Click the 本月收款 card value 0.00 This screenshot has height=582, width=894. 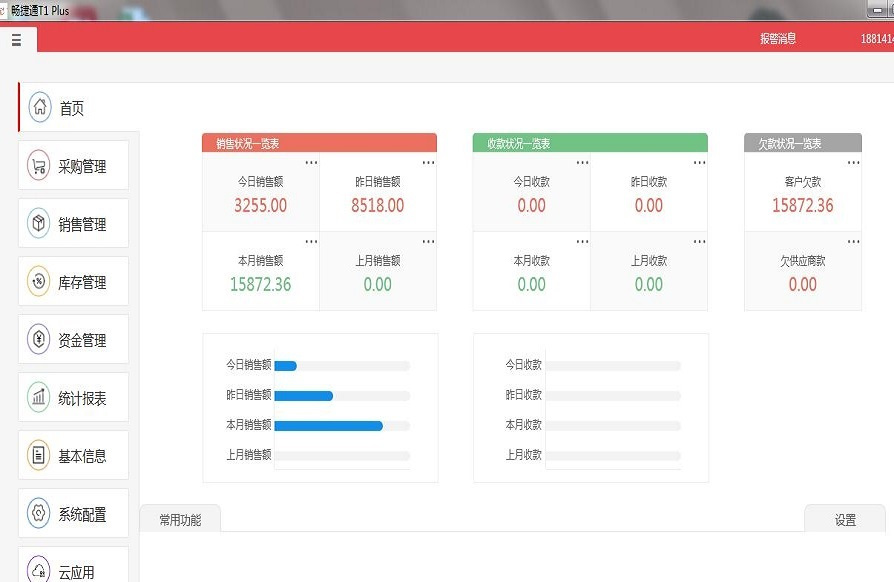pos(531,284)
